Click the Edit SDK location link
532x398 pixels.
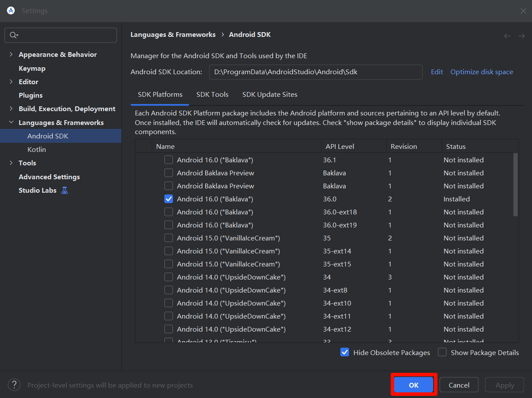point(437,72)
